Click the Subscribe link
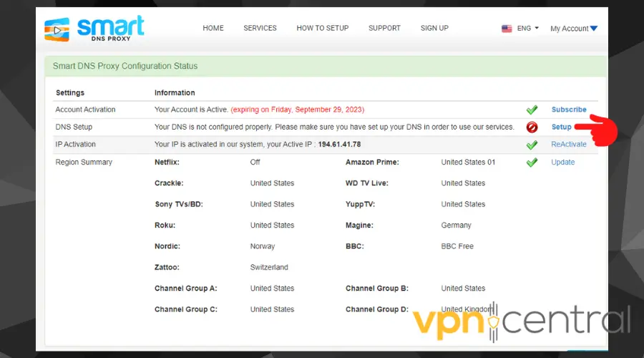 pyautogui.click(x=569, y=110)
